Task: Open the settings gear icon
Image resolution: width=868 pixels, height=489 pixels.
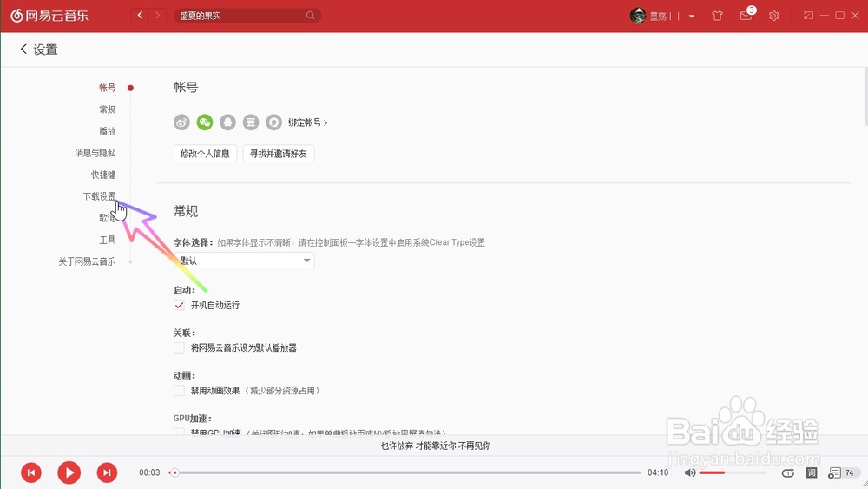Action: coord(774,16)
